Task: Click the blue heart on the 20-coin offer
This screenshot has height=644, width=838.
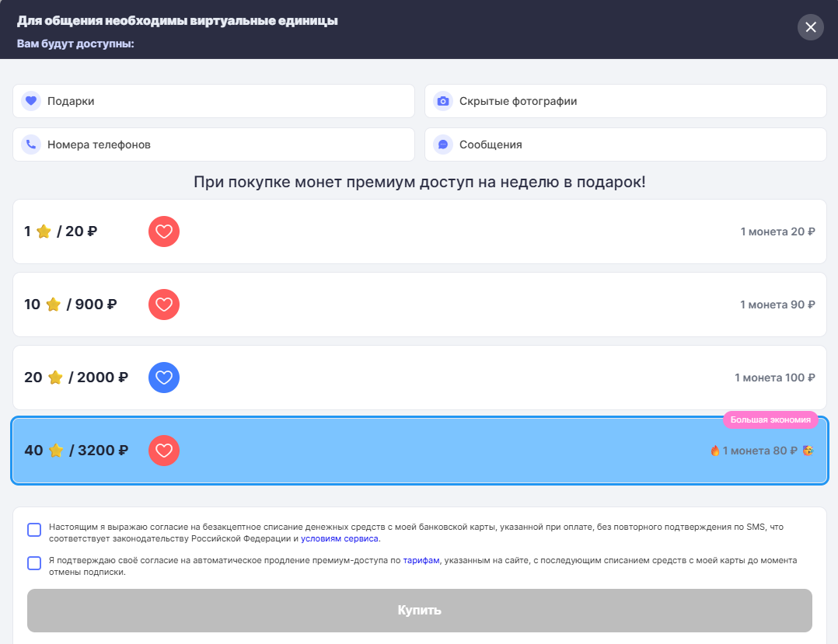Action: tap(163, 378)
